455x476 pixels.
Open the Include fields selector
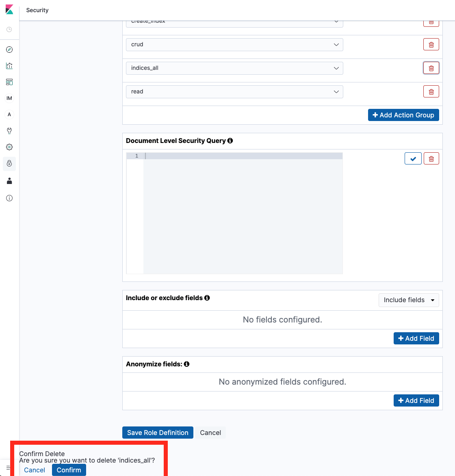click(x=408, y=300)
